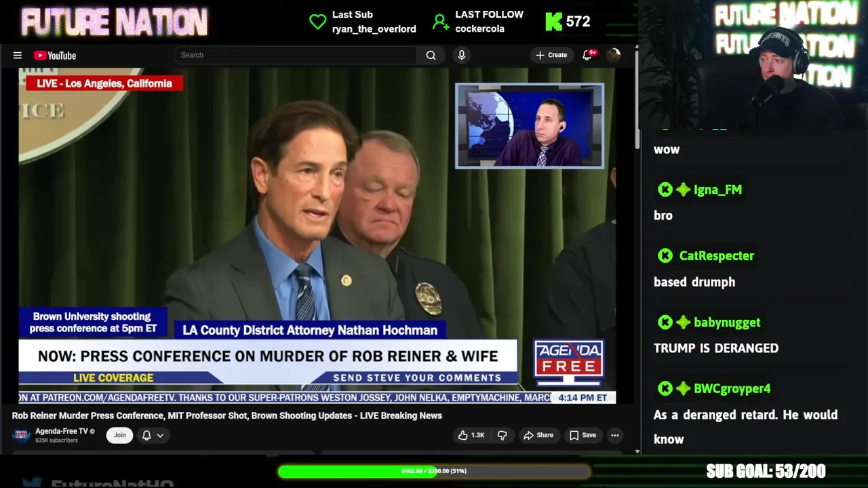Toggle the channel notification bell
Screen dimensions: 868x488
click(146, 435)
